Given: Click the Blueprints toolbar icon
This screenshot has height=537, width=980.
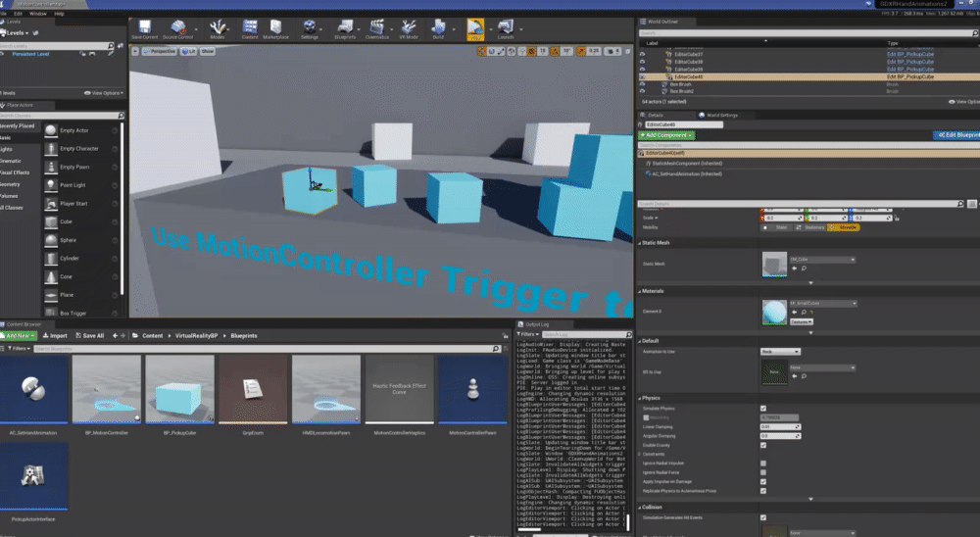Looking at the screenshot, I should tap(345, 28).
